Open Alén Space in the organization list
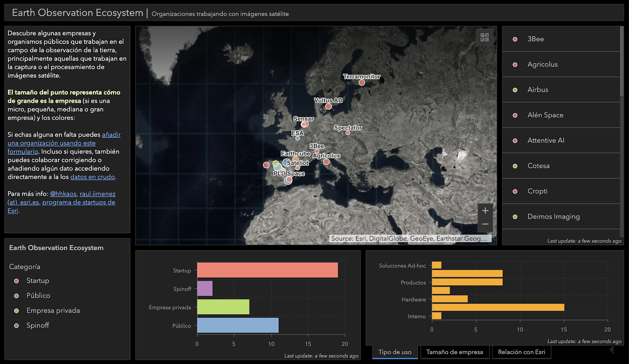The width and height of the screenshot is (629, 364). point(561,115)
